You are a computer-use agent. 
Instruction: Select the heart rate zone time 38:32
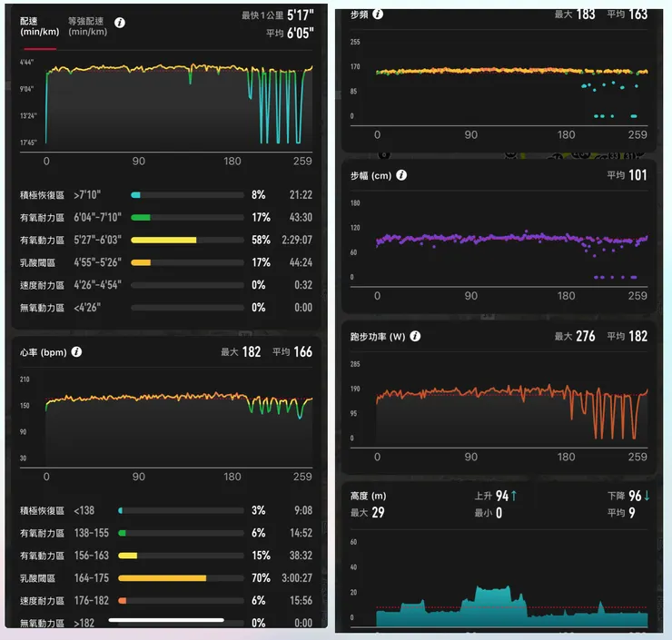(x=301, y=556)
